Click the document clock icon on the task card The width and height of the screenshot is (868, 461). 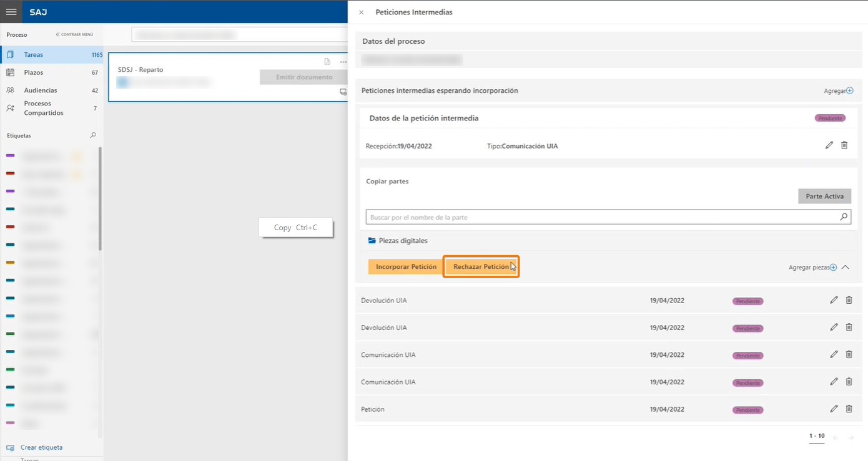327,62
